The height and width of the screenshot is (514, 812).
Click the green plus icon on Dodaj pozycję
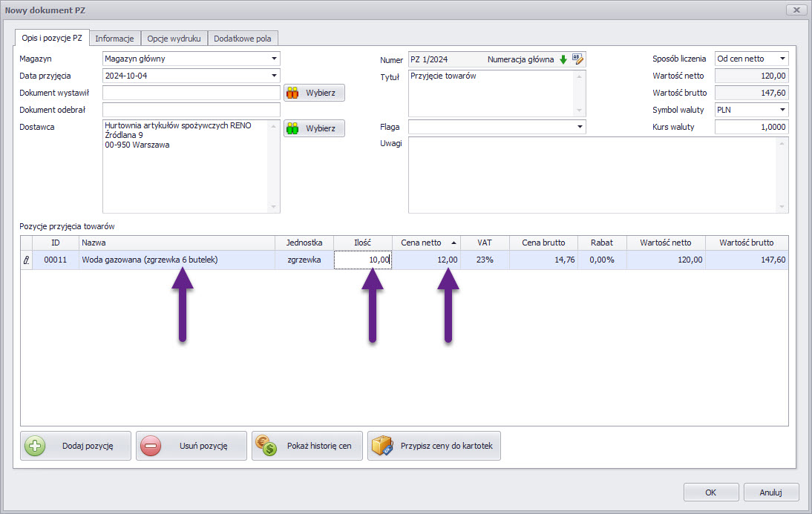coord(35,446)
